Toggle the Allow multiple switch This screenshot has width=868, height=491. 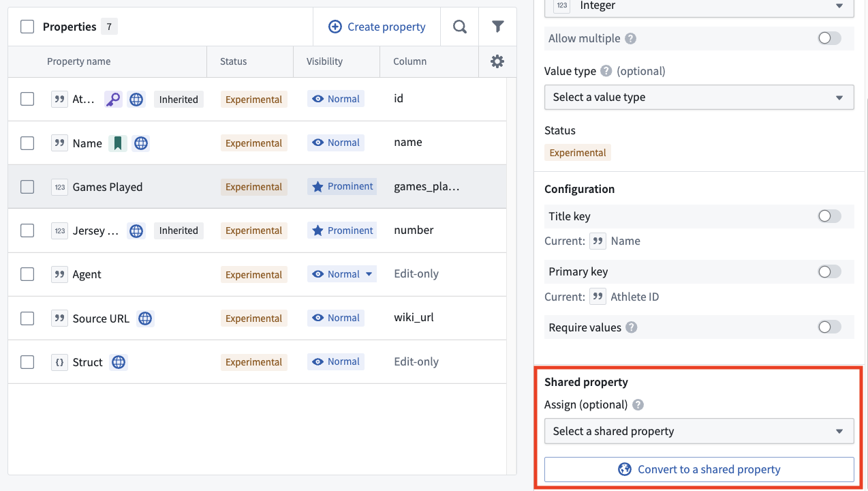click(x=829, y=38)
